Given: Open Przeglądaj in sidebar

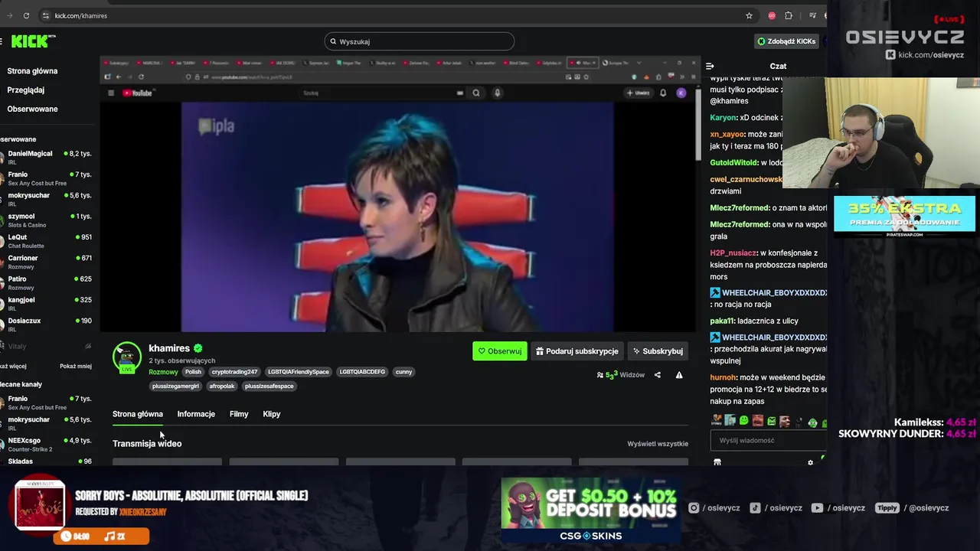Looking at the screenshot, I should click(25, 90).
